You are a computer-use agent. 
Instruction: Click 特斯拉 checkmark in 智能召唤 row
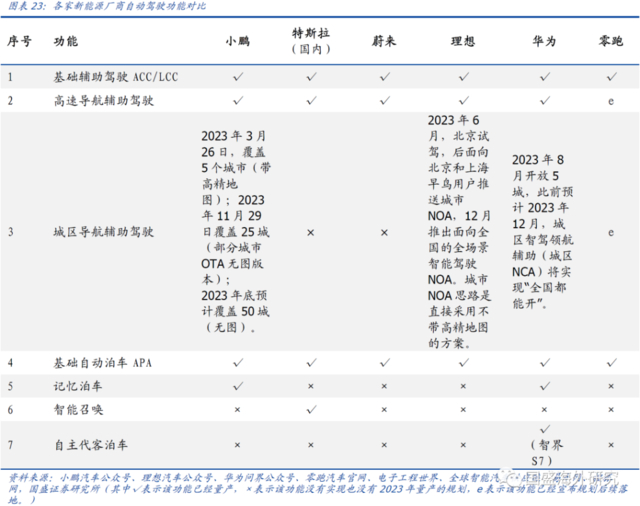click(x=311, y=409)
